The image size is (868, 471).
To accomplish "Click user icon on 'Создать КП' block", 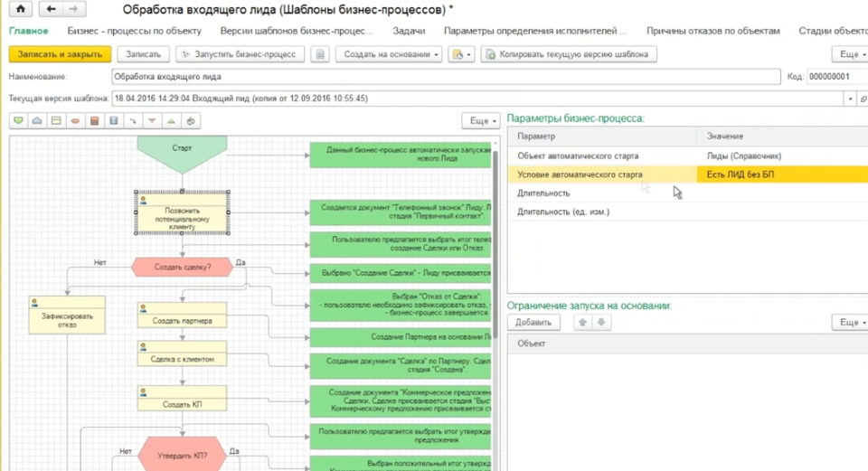I will tap(144, 391).
